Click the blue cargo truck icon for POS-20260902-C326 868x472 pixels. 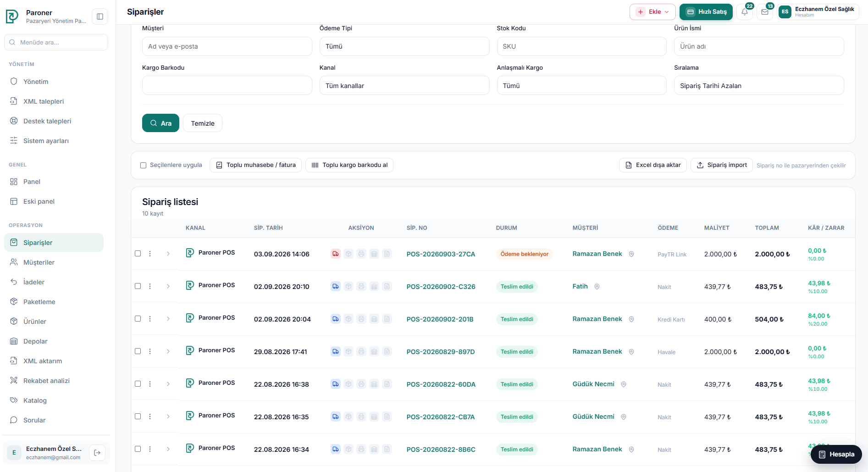(x=336, y=286)
